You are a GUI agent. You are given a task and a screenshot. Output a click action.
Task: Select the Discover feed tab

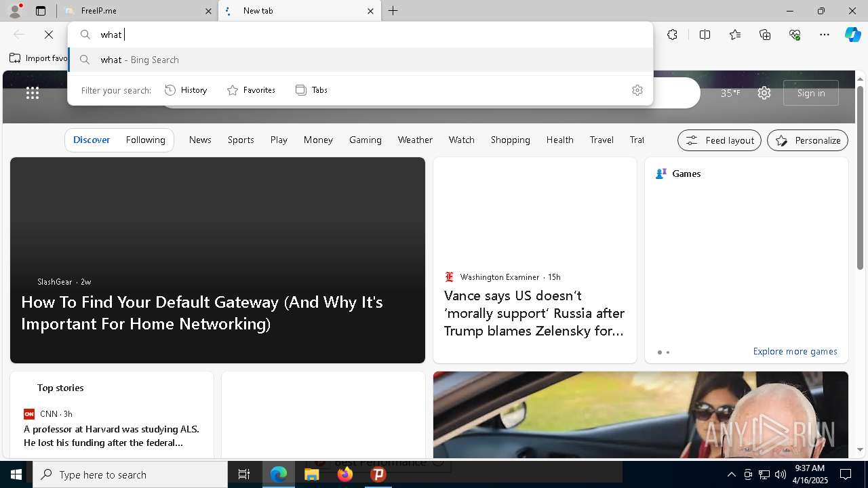coord(92,140)
